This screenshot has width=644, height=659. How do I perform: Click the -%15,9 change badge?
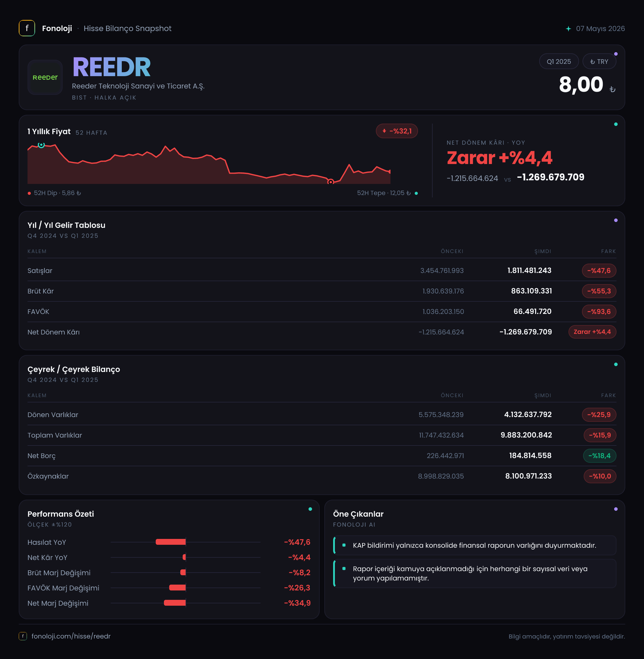pos(600,435)
